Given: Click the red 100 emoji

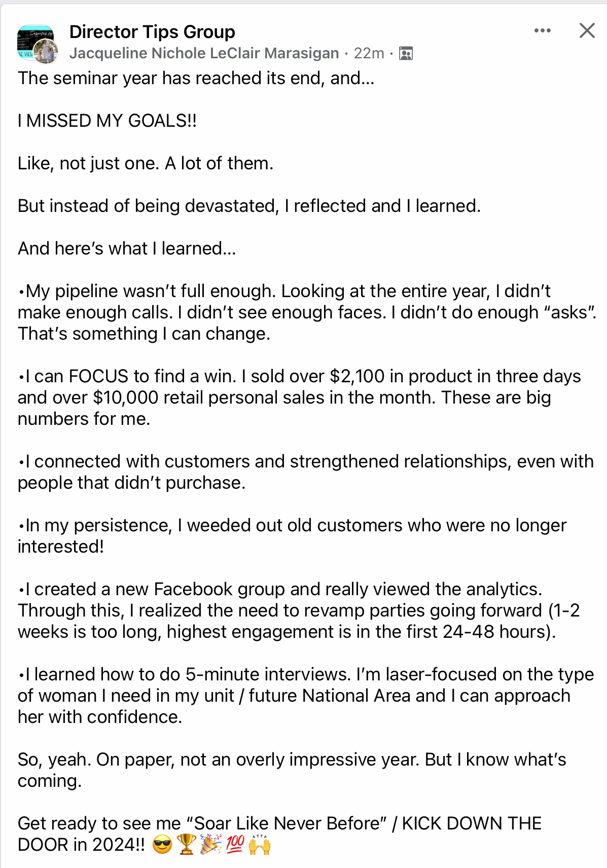Looking at the screenshot, I should tap(235, 845).
